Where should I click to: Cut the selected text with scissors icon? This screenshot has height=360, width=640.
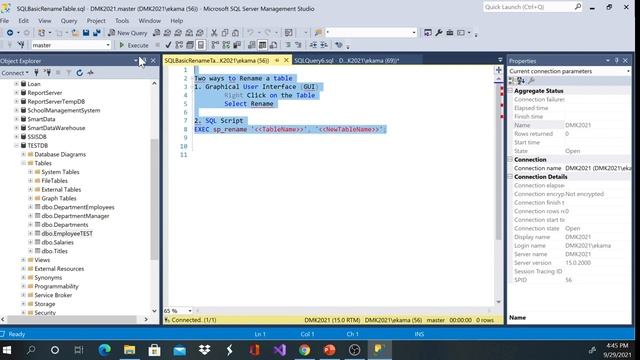click(214, 33)
